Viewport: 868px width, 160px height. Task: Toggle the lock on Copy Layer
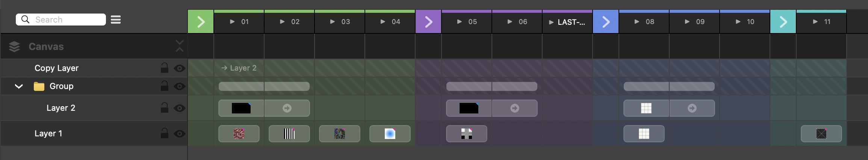(165, 68)
